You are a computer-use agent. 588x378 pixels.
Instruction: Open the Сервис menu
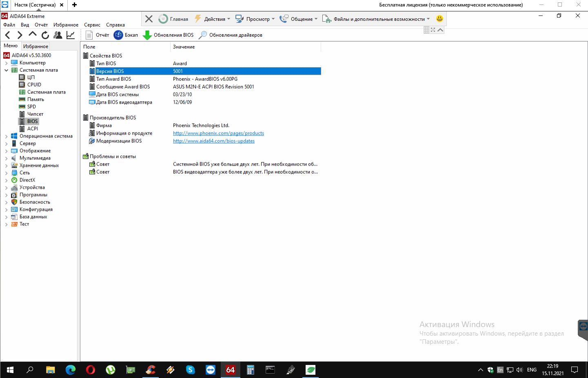click(x=92, y=25)
